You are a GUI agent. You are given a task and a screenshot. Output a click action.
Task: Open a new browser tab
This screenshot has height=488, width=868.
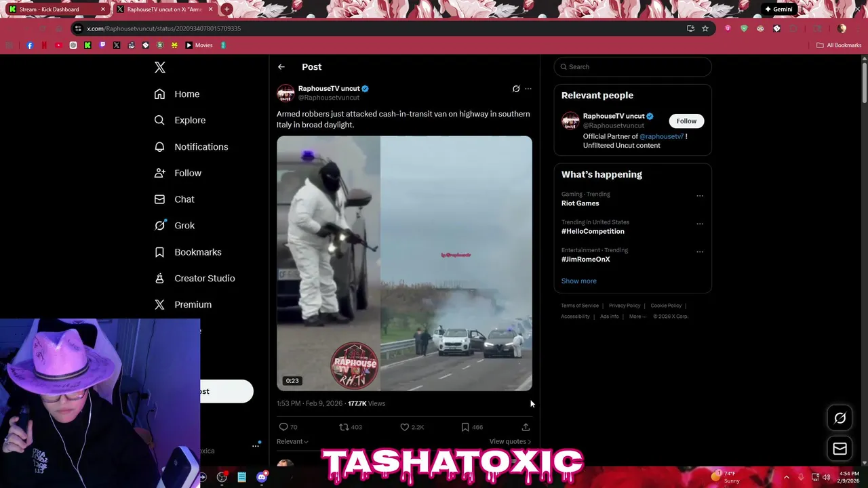(226, 9)
